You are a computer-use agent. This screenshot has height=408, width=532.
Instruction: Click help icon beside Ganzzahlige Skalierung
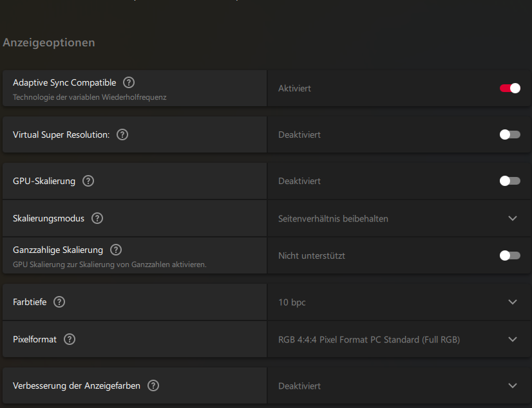[116, 250]
